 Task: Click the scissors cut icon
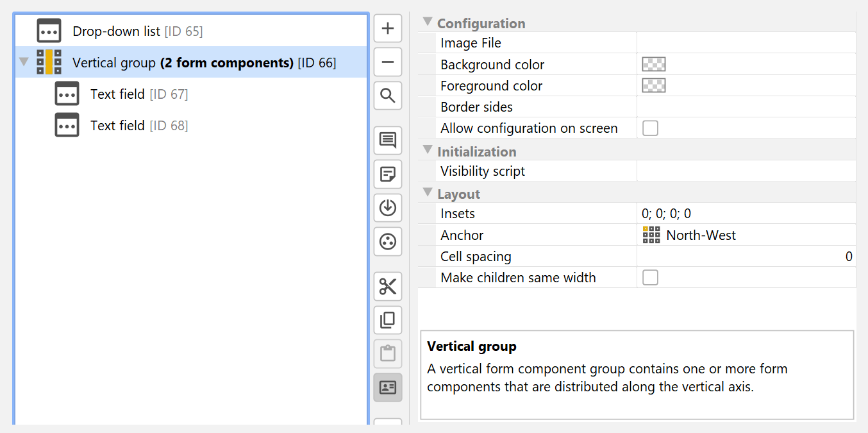click(388, 286)
